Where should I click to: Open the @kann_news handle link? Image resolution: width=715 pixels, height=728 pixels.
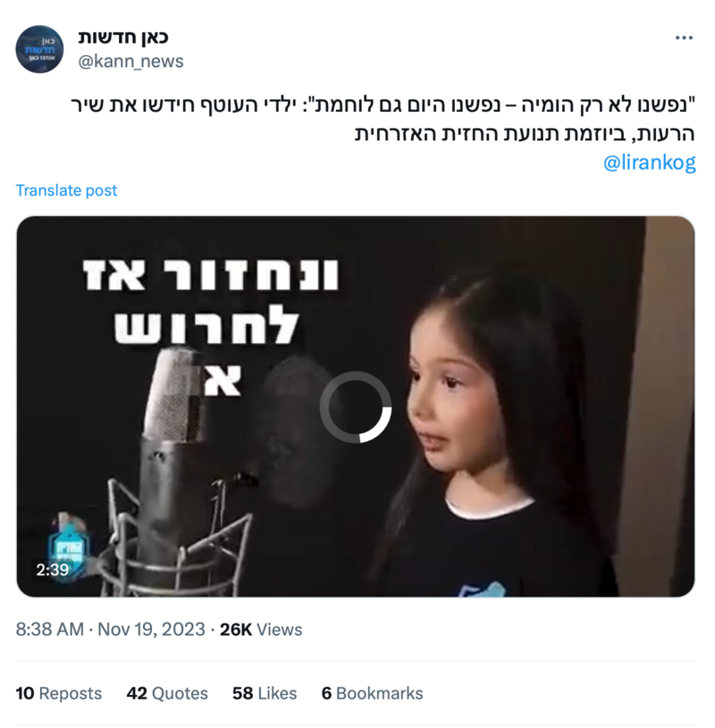[x=130, y=62]
